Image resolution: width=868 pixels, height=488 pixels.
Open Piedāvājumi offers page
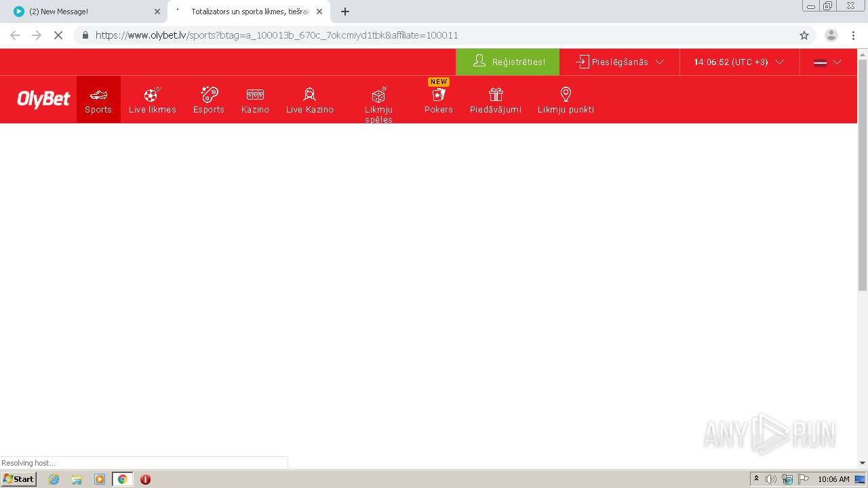496,100
